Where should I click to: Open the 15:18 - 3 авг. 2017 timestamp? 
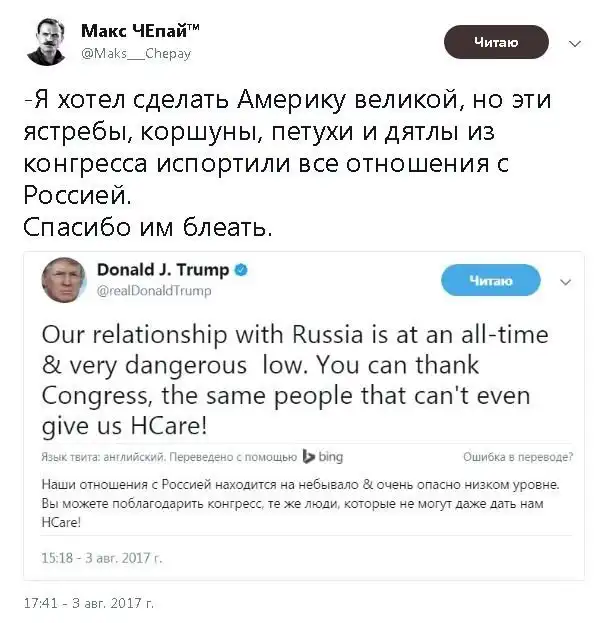tap(102, 556)
